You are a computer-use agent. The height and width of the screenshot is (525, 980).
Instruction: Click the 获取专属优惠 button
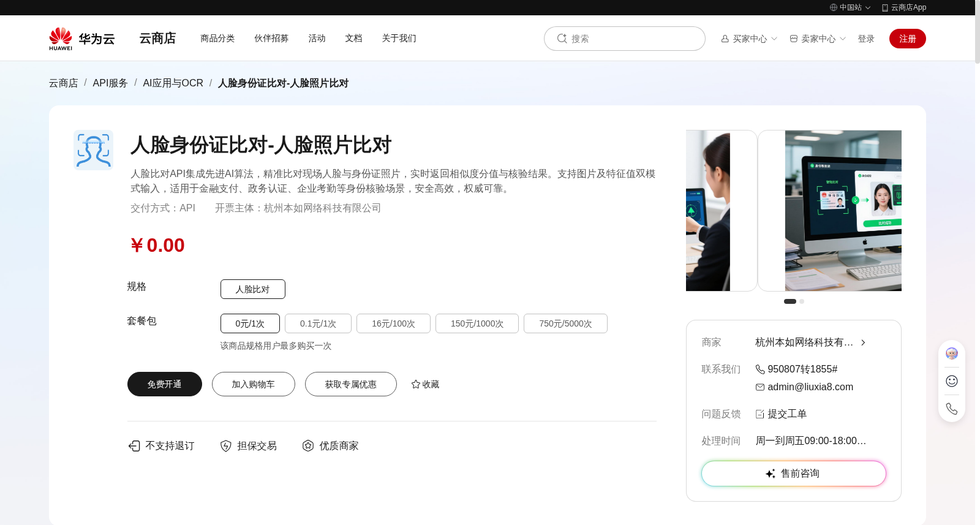[x=351, y=384]
